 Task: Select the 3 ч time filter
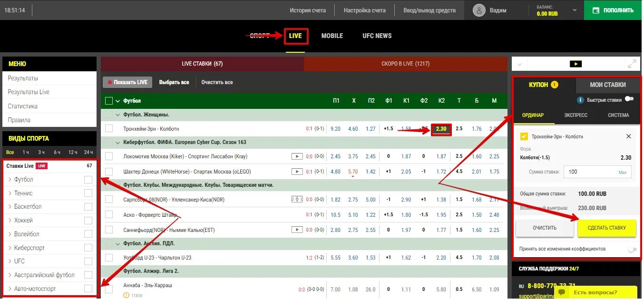[41, 152]
